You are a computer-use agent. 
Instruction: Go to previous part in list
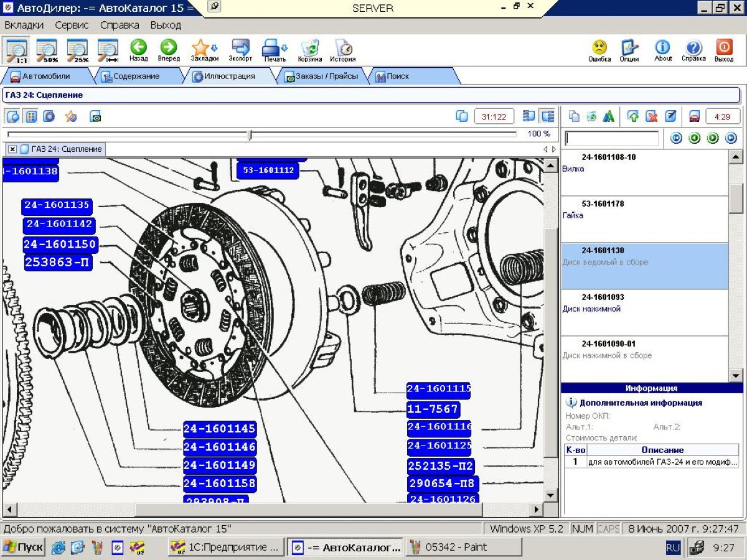[695, 138]
